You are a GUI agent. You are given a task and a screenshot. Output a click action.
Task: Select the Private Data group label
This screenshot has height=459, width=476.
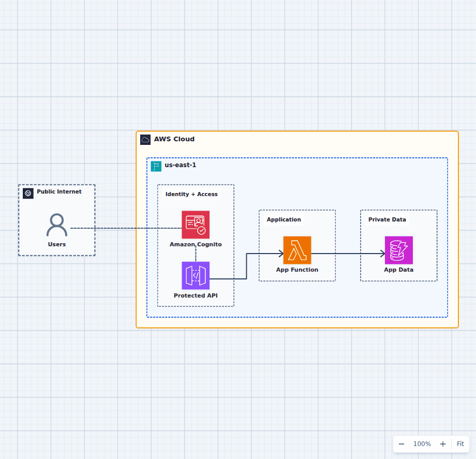coord(387,219)
